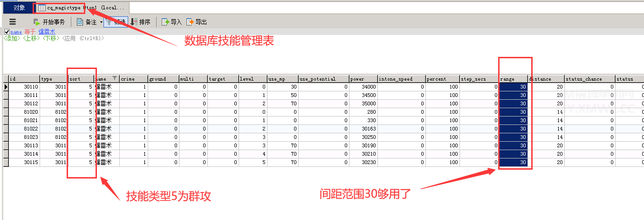Click the <添加> filter link

click(x=12, y=38)
